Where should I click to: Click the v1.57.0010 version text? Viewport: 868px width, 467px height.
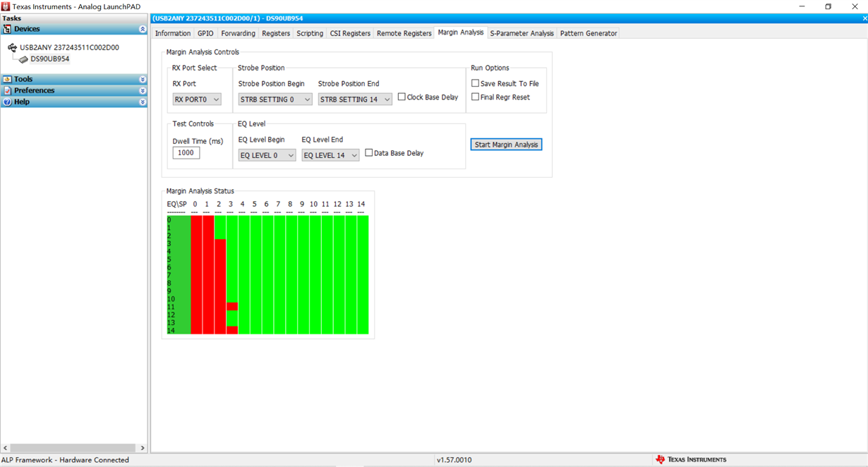454,460
